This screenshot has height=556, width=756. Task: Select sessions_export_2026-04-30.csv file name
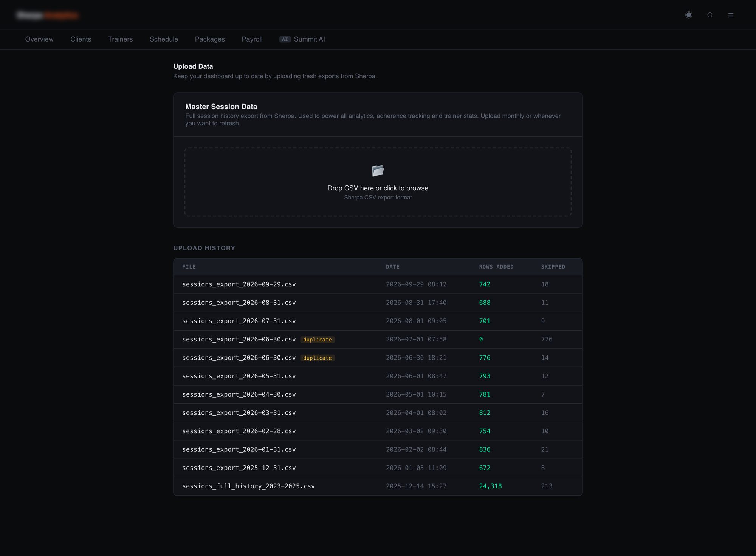point(239,395)
